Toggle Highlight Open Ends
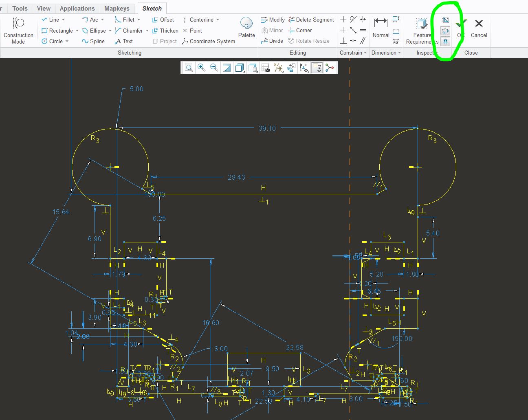The width and height of the screenshot is (528, 420). pyautogui.click(x=445, y=31)
